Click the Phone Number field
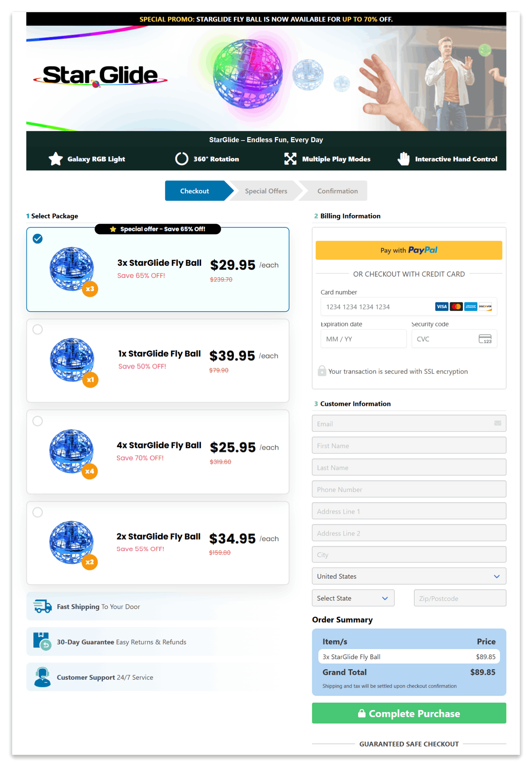The image size is (532, 767). [409, 489]
